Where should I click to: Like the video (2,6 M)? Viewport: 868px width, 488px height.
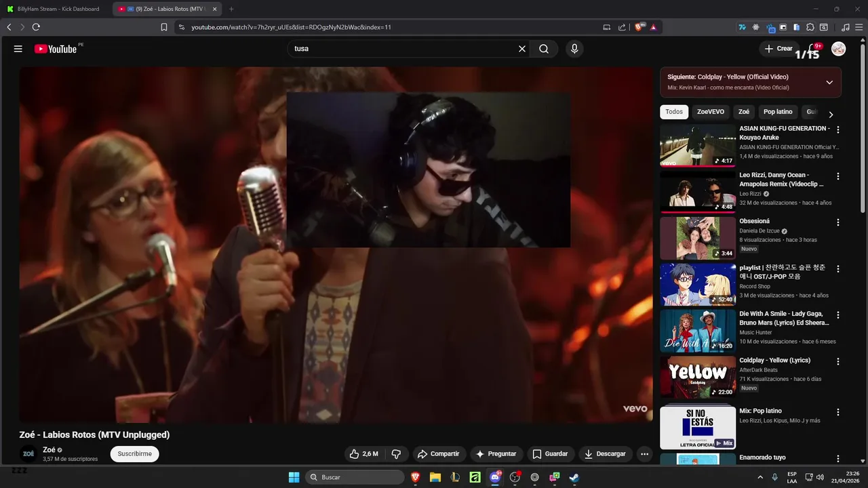point(364,453)
